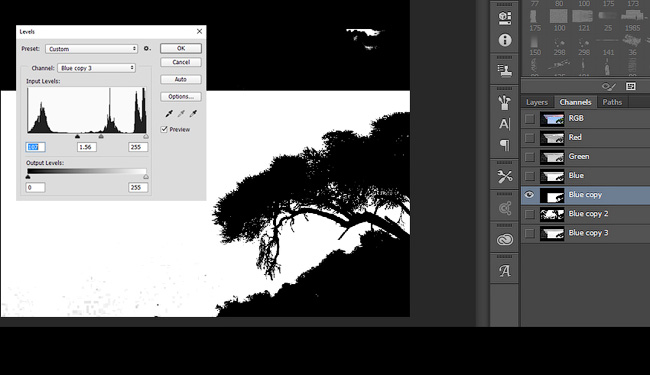
Task: Click the input white point slider
Action: 146,136
